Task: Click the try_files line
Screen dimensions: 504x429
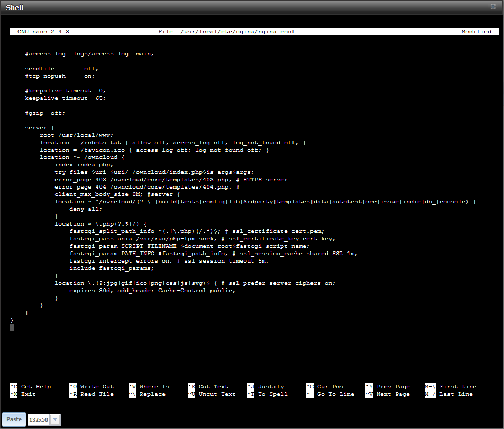Action: (x=154, y=172)
